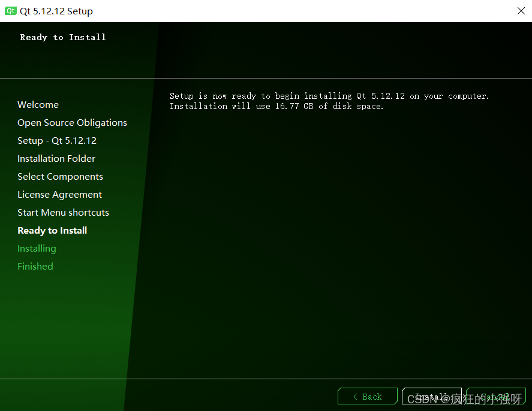The height and width of the screenshot is (411, 532).
Task: Click the 'Setup is now ready' message line
Action: (329, 96)
